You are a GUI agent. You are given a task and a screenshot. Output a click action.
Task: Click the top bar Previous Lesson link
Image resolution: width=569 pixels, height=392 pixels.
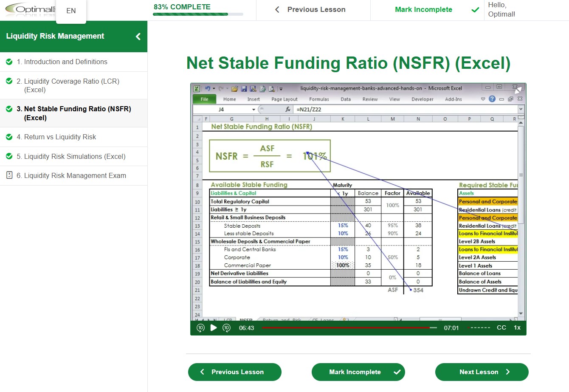point(310,10)
